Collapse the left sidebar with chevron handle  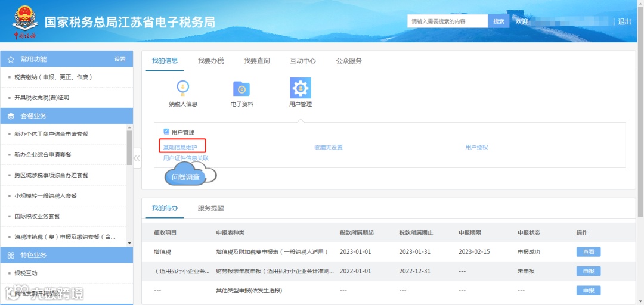(x=137, y=158)
